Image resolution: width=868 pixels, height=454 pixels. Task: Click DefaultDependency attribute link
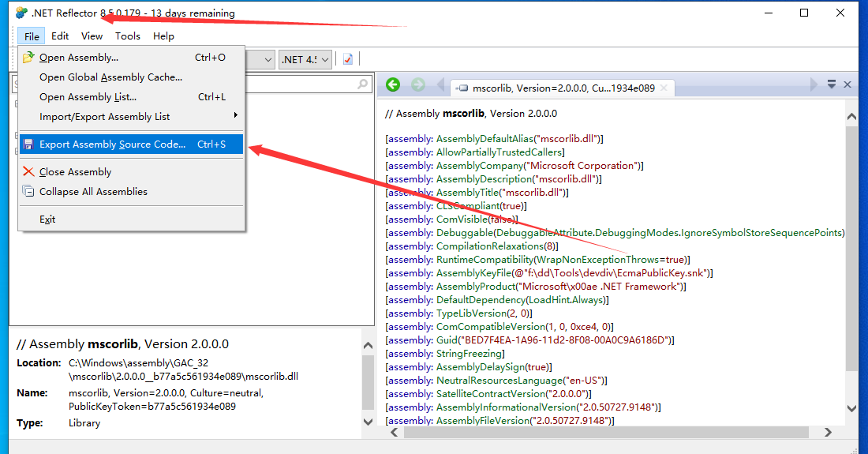click(481, 299)
